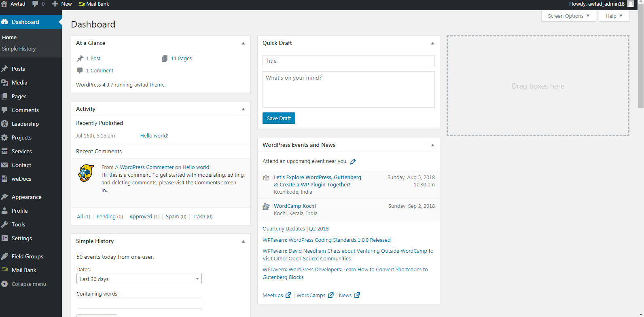Filter comments by Spam (0)

176,217
